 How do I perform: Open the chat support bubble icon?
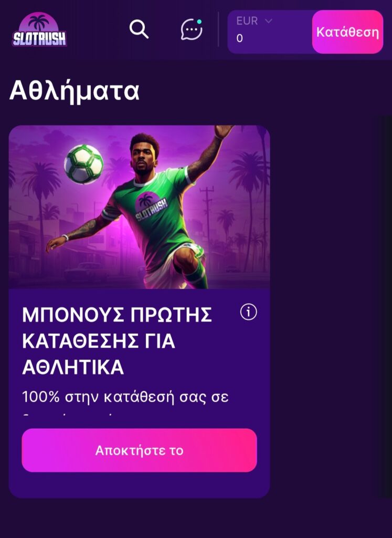point(192,29)
